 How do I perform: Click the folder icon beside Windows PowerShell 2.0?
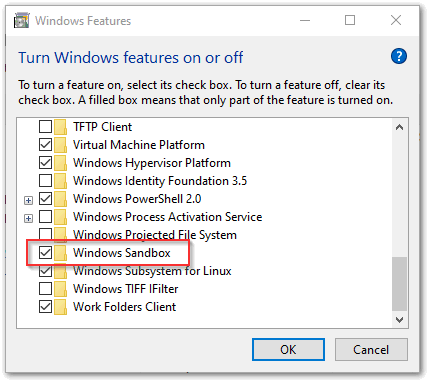point(60,199)
